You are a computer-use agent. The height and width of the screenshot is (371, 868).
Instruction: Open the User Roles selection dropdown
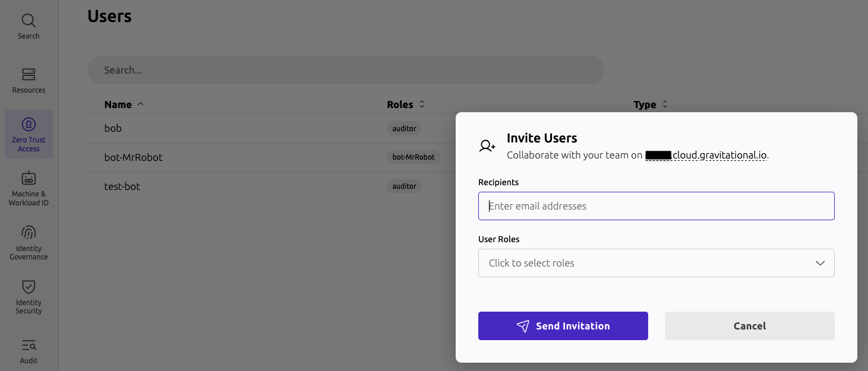[656, 263]
